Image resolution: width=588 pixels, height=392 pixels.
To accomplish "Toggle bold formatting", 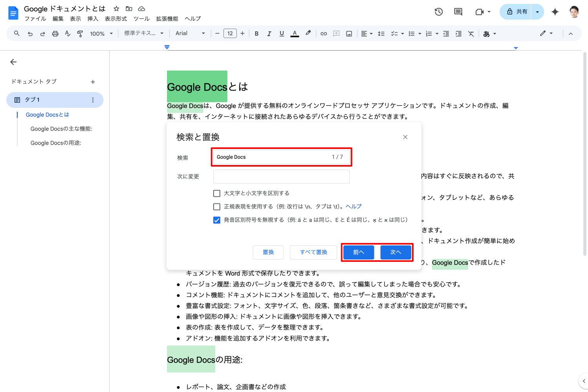I will pyautogui.click(x=256, y=34).
